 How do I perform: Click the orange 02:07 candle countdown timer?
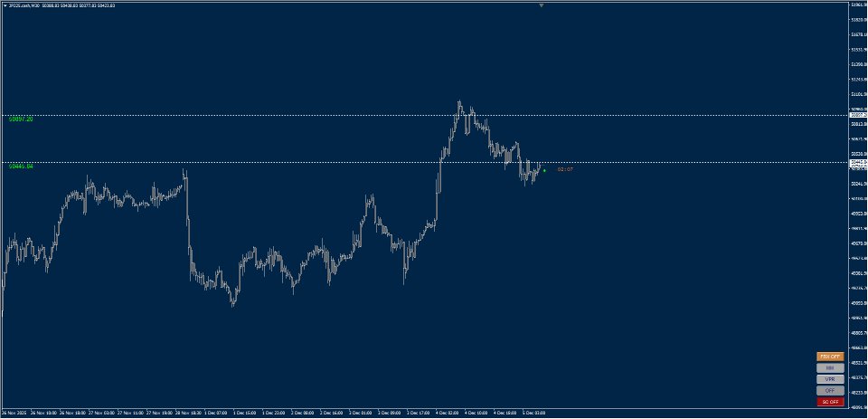tap(565, 169)
